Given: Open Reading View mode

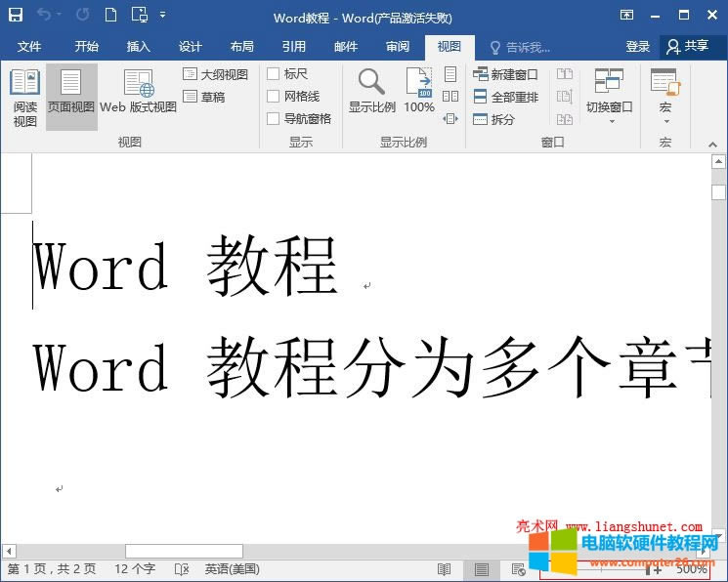Looking at the screenshot, I should tap(24, 98).
